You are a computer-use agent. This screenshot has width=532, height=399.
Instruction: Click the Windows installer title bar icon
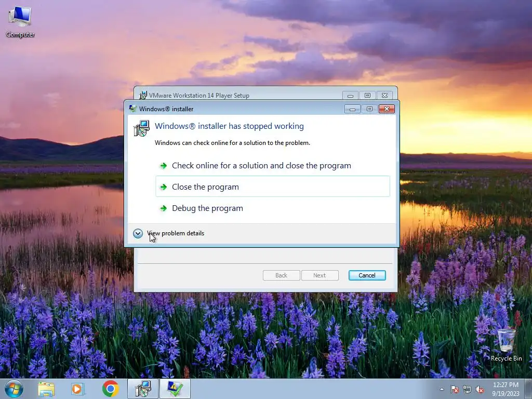point(132,109)
